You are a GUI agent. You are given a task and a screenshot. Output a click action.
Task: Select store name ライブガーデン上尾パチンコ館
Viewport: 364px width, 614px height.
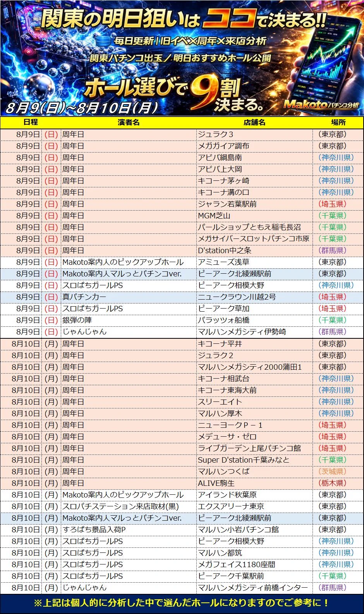pos(249,448)
